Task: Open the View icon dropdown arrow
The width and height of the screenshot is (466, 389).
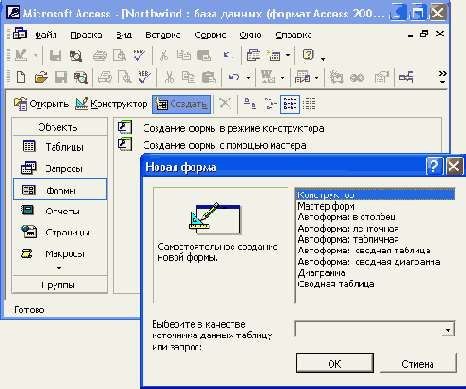Action: tap(35, 55)
